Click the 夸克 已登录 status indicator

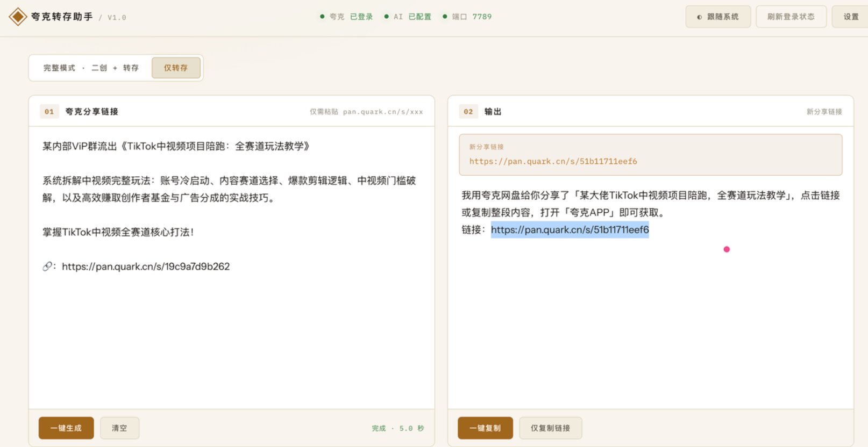click(346, 17)
